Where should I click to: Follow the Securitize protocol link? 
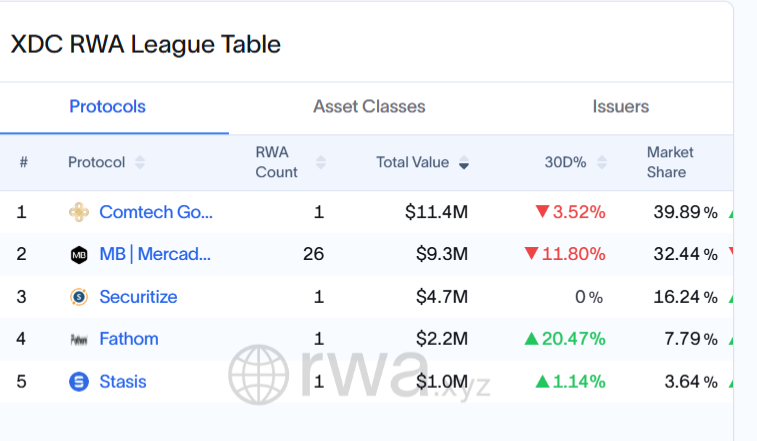point(138,297)
